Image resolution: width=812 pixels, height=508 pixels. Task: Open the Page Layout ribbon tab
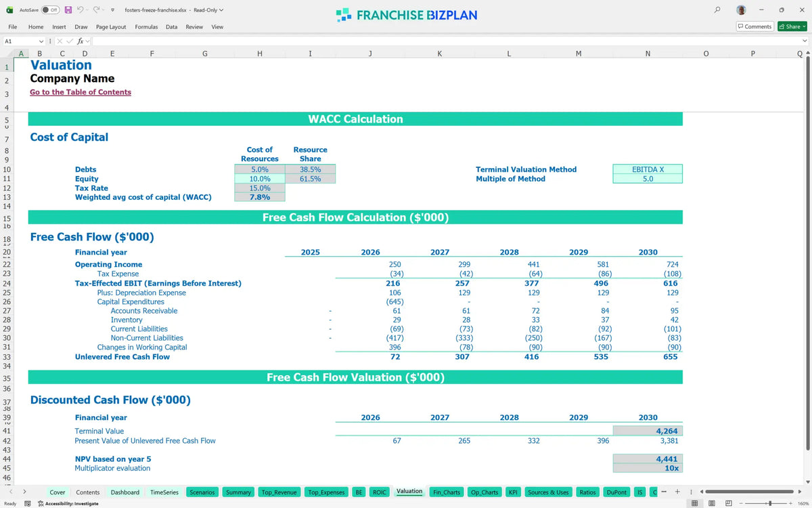click(x=111, y=27)
